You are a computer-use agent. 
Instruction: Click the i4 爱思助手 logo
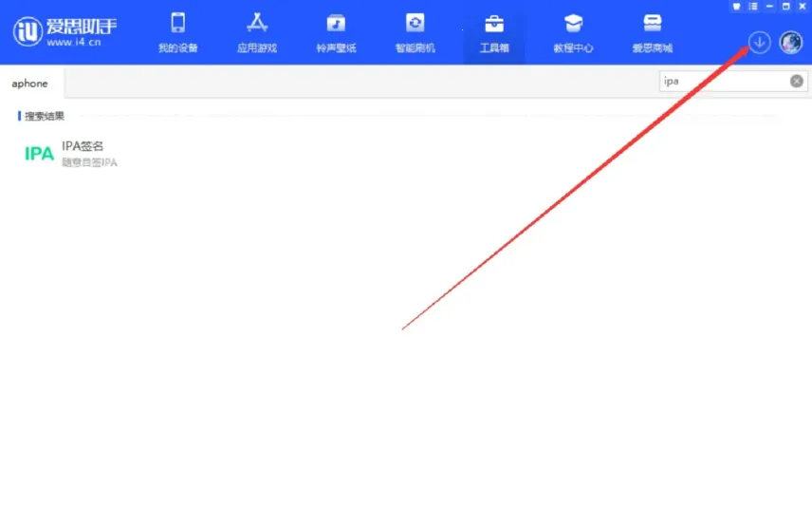pos(65,31)
